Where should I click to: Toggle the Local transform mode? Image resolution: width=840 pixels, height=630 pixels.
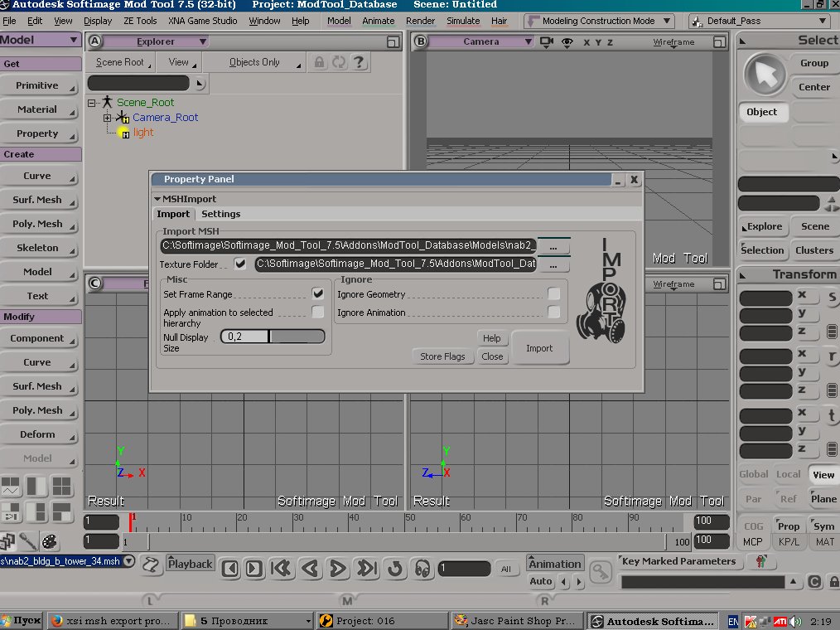click(788, 474)
